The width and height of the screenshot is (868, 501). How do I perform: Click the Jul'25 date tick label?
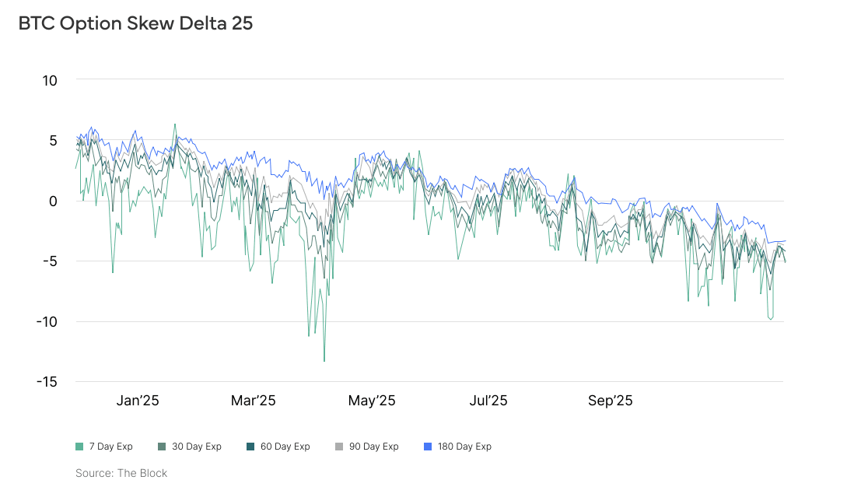pyautogui.click(x=488, y=401)
